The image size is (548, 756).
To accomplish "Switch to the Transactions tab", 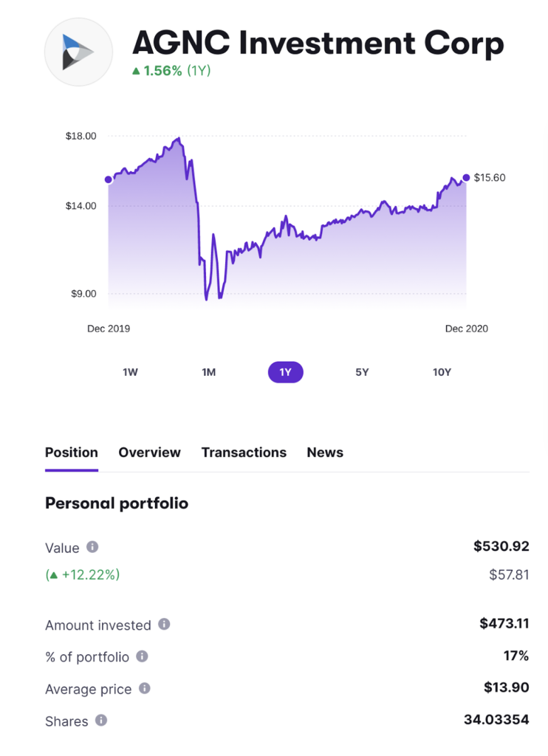I will click(x=244, y=453).
